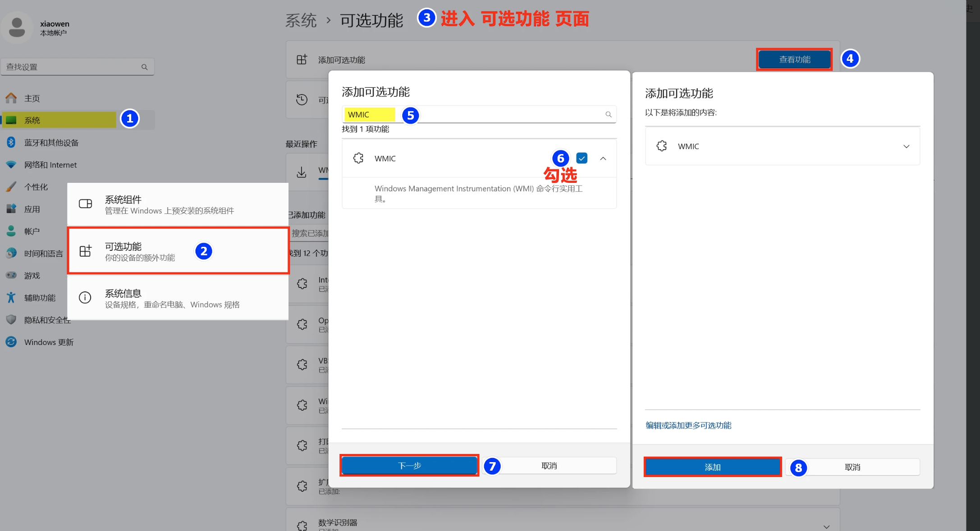The image size is (980, 531).
Task: Click magnifier icon in WMIC search field
Action: click(x=608, y=114)
